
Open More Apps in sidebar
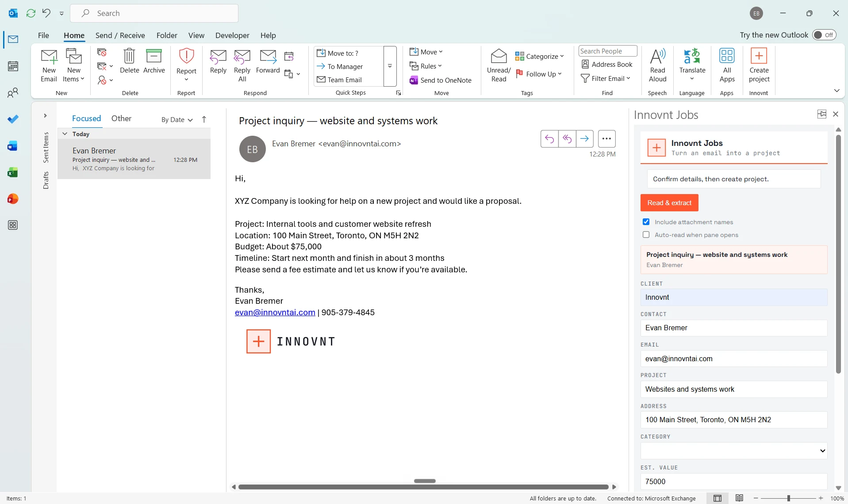[x=13, y=225]
